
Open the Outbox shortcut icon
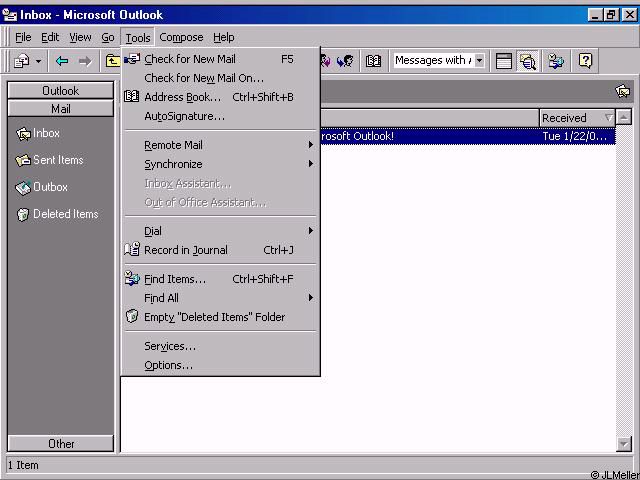pyautogui.click(x=23, y=187)
